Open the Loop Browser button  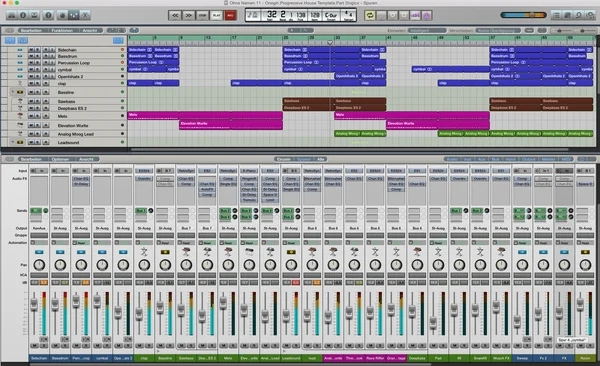[579, 15]
